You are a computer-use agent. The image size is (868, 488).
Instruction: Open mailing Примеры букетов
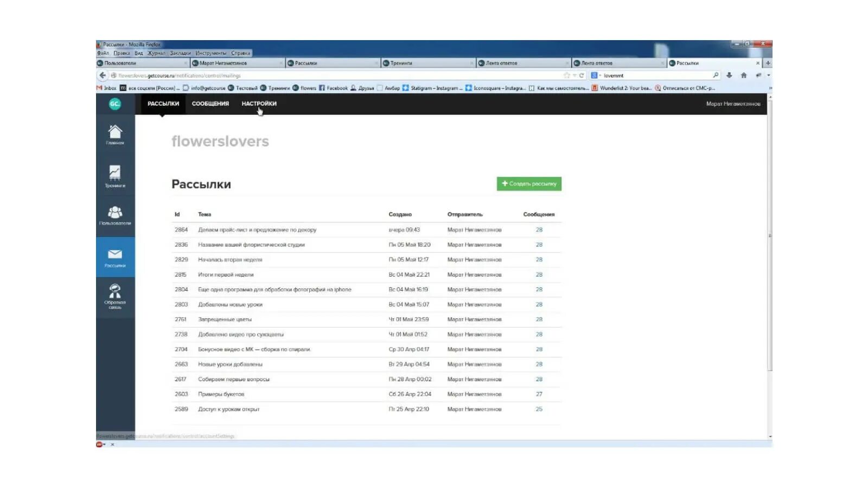[221, 394]
